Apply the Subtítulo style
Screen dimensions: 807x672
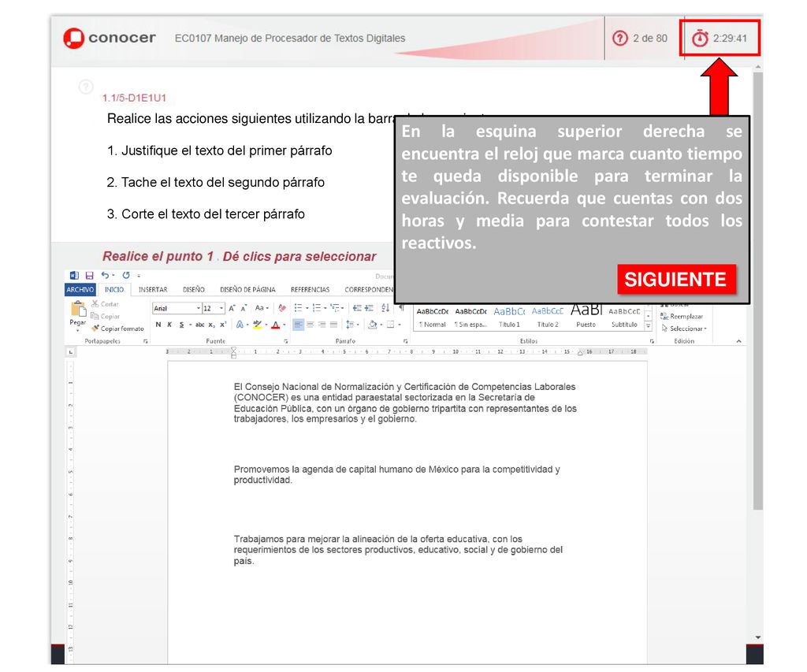[x=624, y=317]
